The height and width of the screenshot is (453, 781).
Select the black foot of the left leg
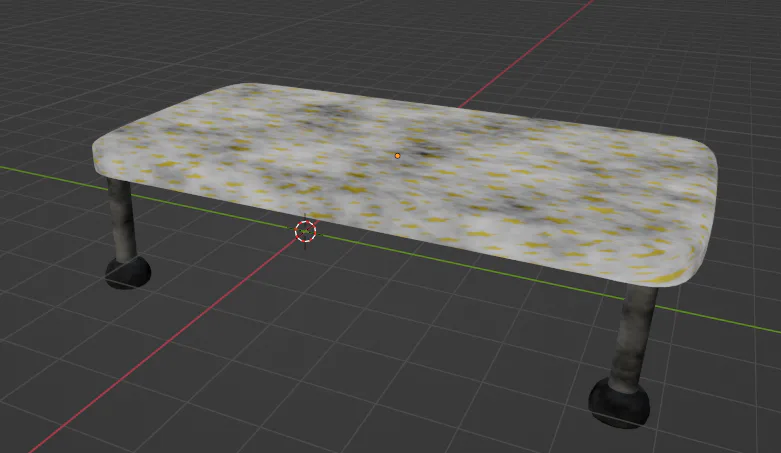pos(128,272)
